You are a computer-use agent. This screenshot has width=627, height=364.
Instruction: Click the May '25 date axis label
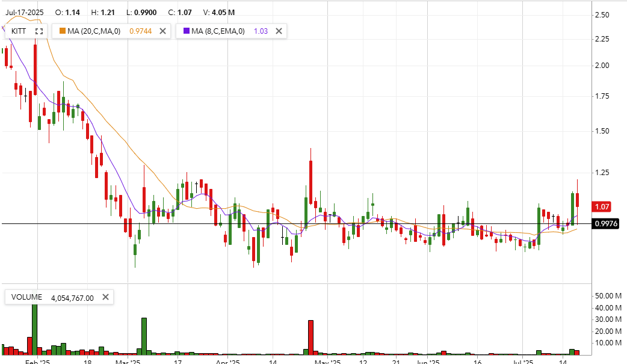tap(327, 362)
